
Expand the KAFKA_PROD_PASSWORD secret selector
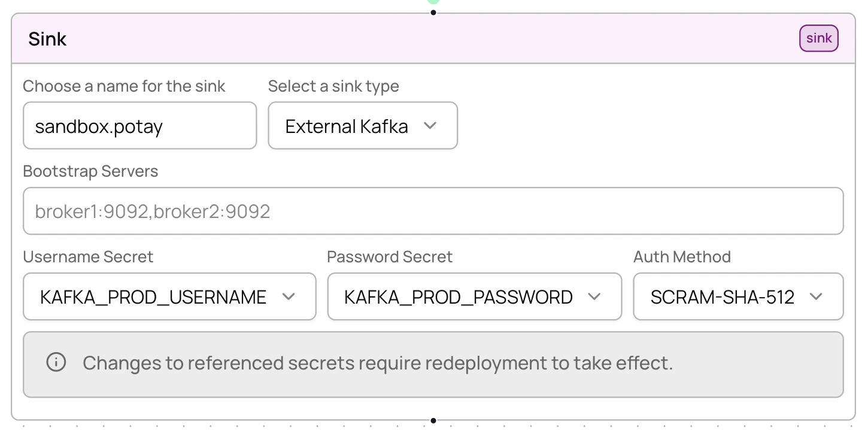coord(475,296)
